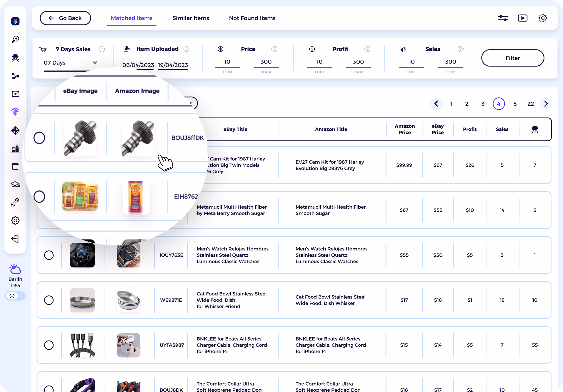Click the Price min input field
This screenshot has height=392, width=563.
click(227, 62)
